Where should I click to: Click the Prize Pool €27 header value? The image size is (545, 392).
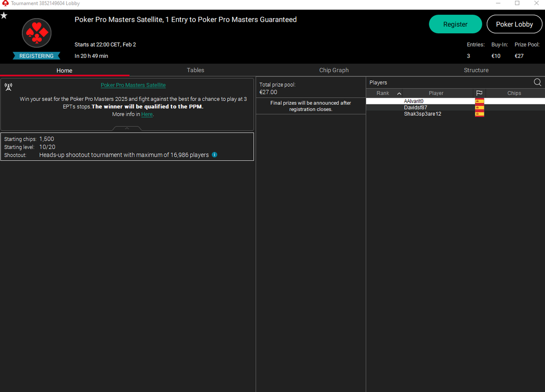[x=519, y=56]
